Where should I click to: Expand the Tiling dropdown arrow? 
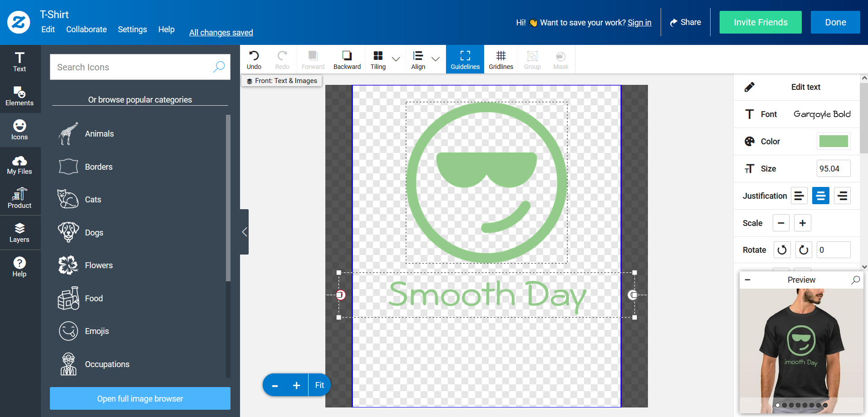coord(396,59)
